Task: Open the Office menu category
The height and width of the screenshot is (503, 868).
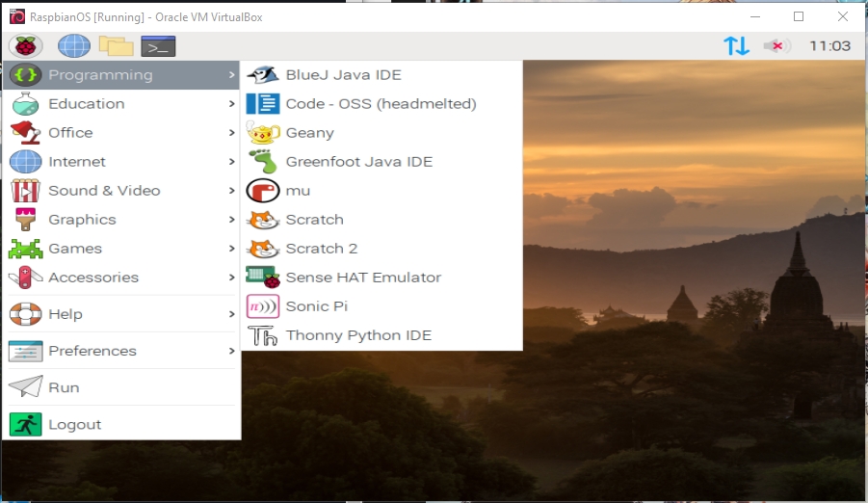Action: (x=70, y=133)
